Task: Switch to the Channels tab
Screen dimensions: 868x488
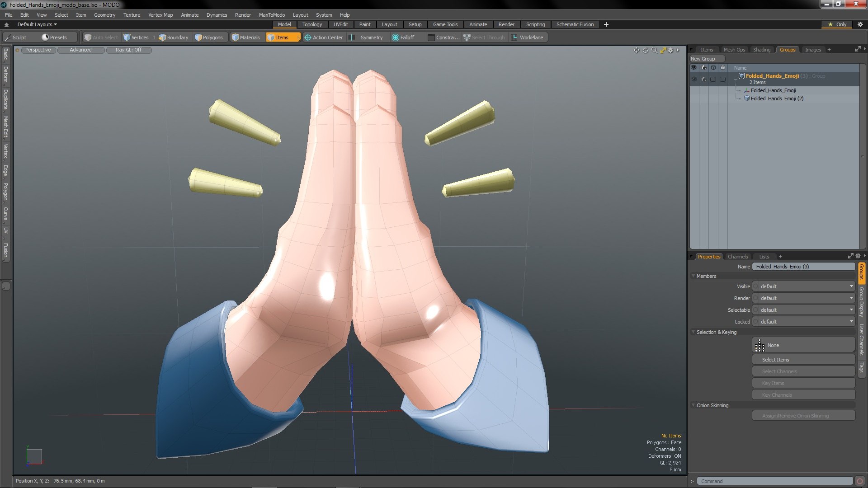Action: point(737,257)
